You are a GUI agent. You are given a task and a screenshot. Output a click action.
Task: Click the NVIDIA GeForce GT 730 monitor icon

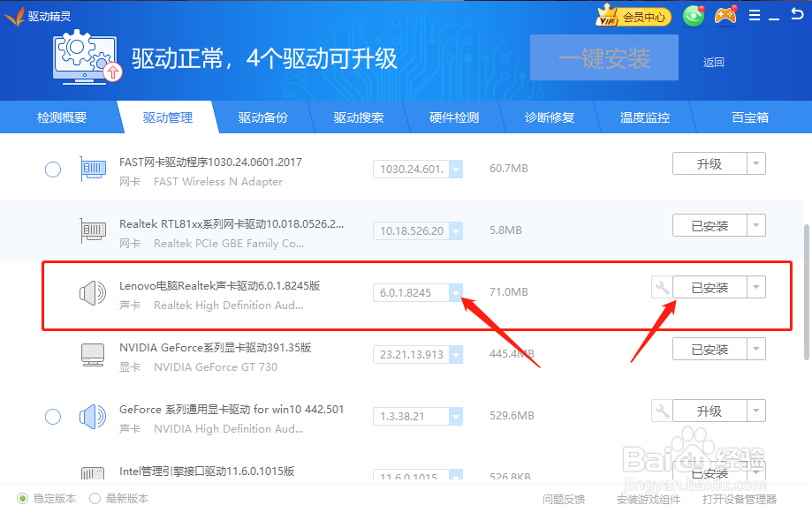(x=93, y=355)
